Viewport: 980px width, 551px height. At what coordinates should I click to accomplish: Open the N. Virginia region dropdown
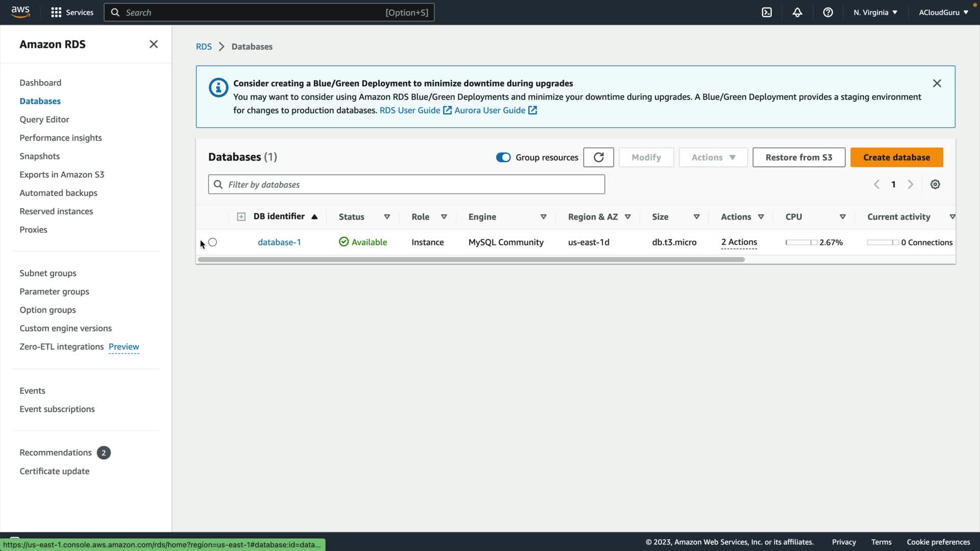click(875, 12)
